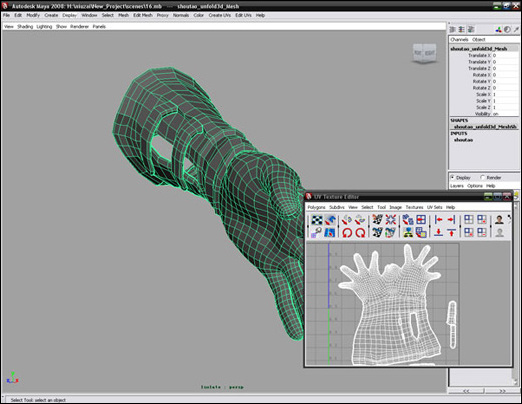Open the Edit UVs menu
This screenshot has width=522, height=404.
(243, 15)
